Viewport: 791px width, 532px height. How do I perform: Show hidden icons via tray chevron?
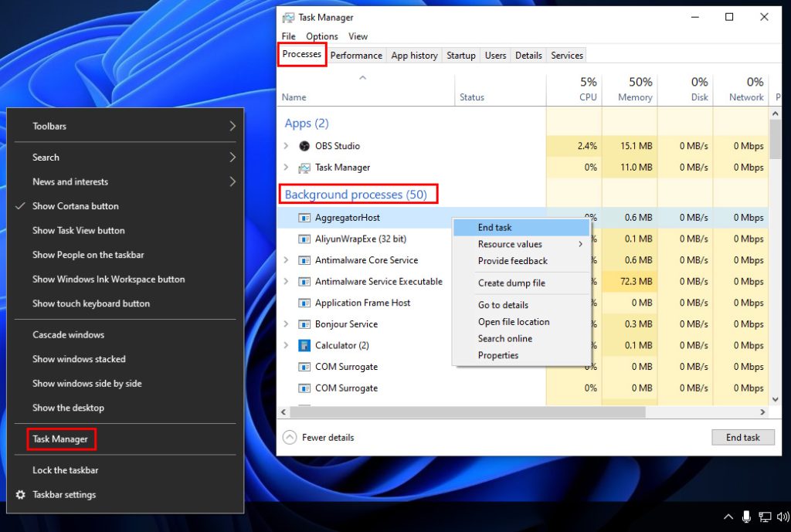pyautogui.click(x=728, y=517)
